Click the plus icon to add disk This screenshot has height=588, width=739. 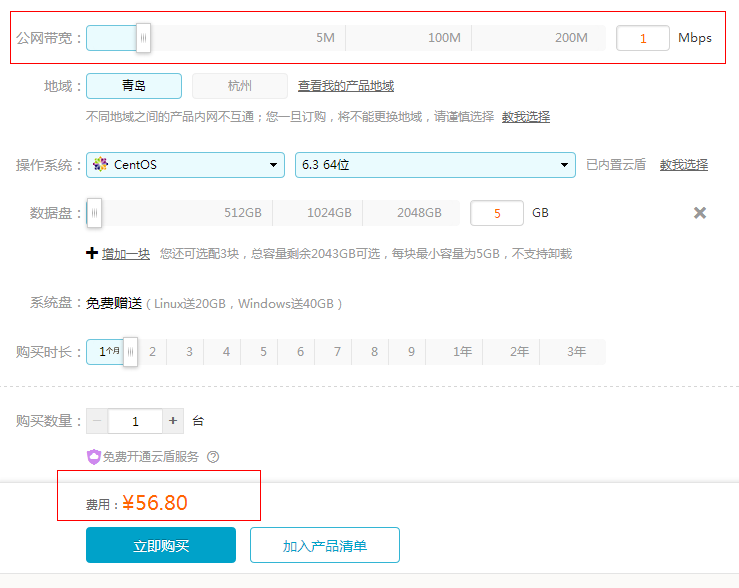tap(92, 254)
